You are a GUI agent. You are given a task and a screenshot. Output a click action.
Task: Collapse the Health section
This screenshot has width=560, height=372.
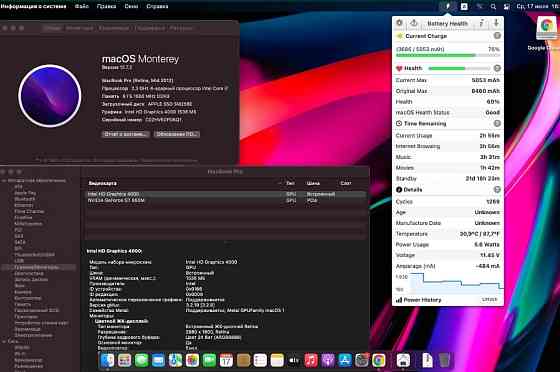497,68
